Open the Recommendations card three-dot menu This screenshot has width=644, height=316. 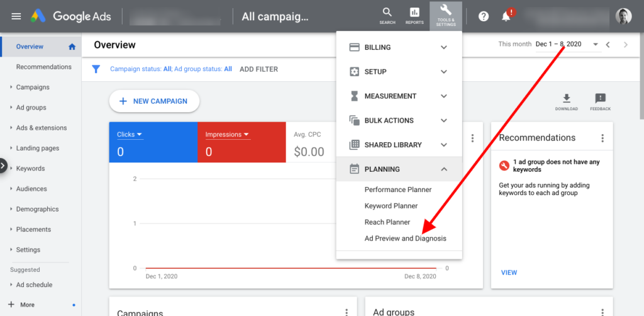[602, 138]
